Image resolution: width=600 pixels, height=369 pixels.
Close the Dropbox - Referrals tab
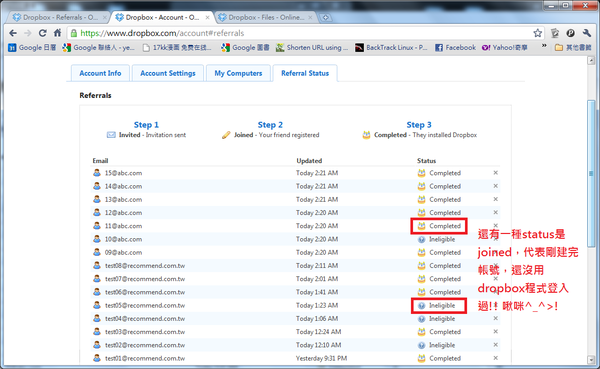[x=104, y=17]
